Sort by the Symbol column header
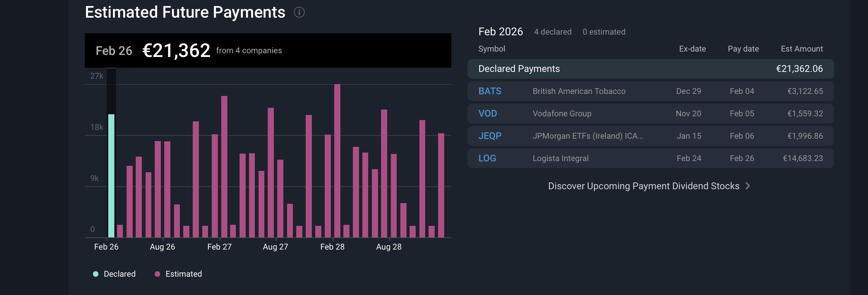The width and height of the screenshot is (868, 295). (492, 49)
